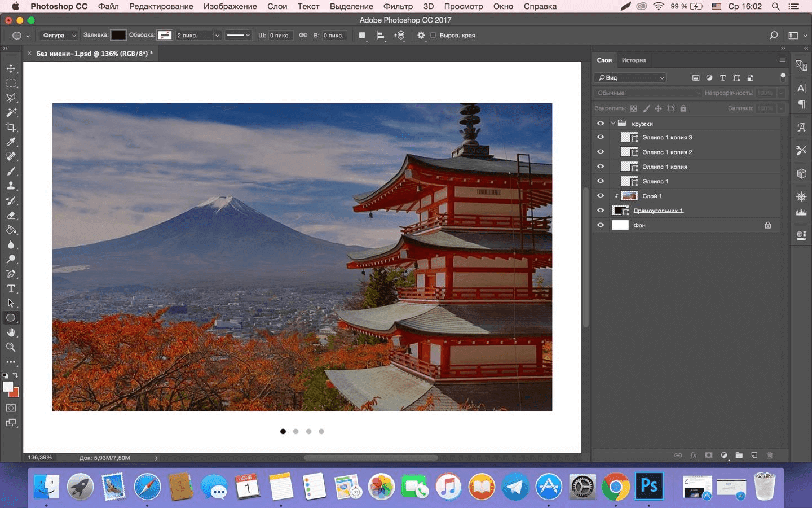812x508 pixels.
Task: Select the Crop tool
Action: pos(11,127)
